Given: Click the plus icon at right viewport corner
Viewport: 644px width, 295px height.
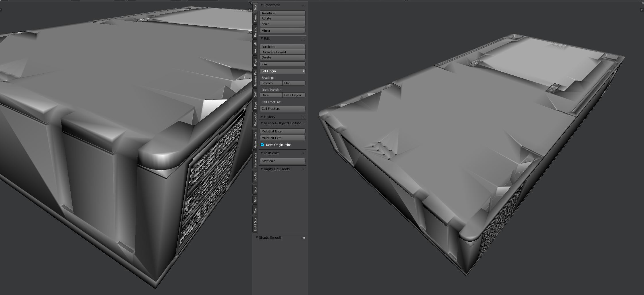Looking at the screenshot, I should coord(641,10).
